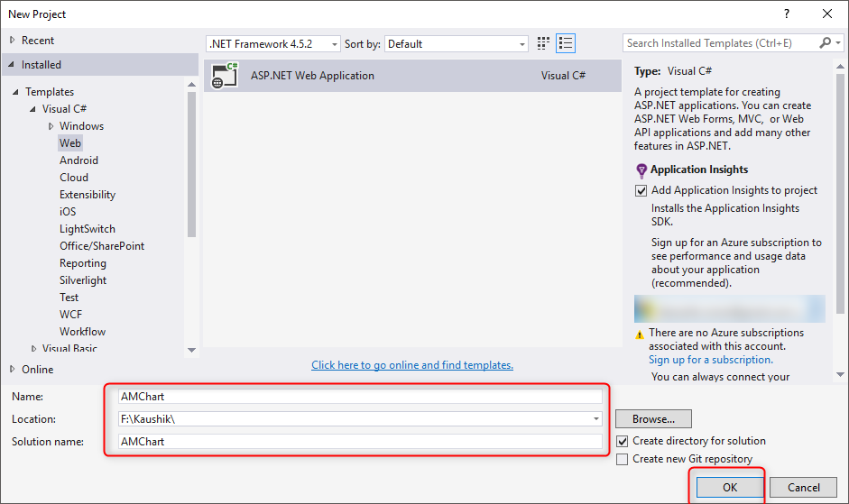This screenshot has width=849, height=504.
Task: Select the Test template category
Action: coord(69,298)
